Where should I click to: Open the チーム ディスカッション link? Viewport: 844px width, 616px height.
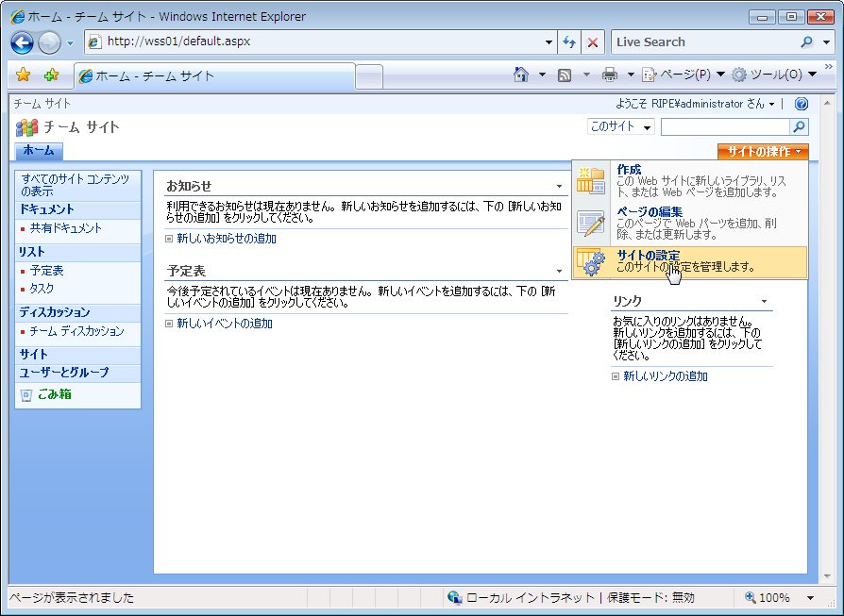[x=76, y=331]
